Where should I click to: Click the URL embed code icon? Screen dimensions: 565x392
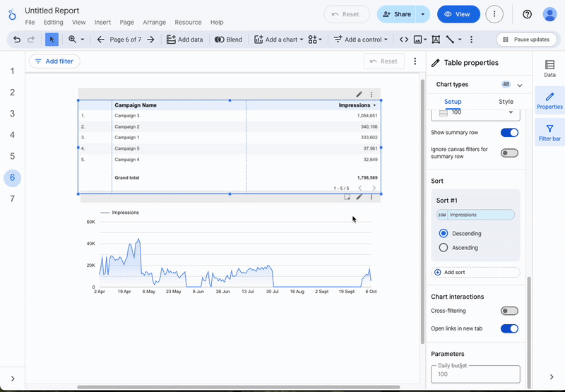[x=404, y=40]
